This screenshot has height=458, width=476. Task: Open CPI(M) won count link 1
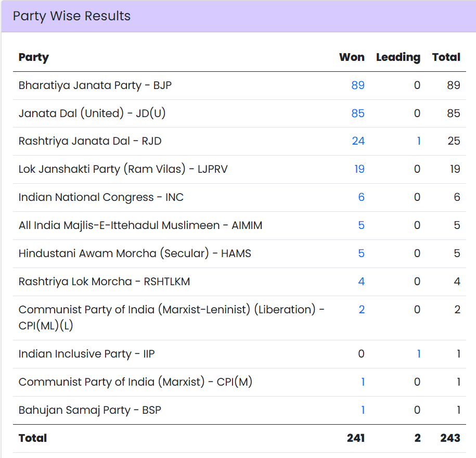[x=363, y=382]
